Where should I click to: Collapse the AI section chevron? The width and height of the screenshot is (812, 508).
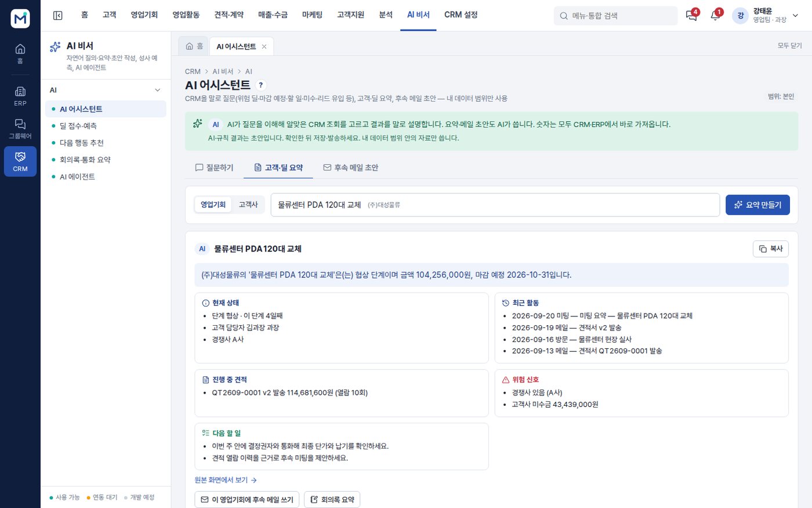coord(157,90)
